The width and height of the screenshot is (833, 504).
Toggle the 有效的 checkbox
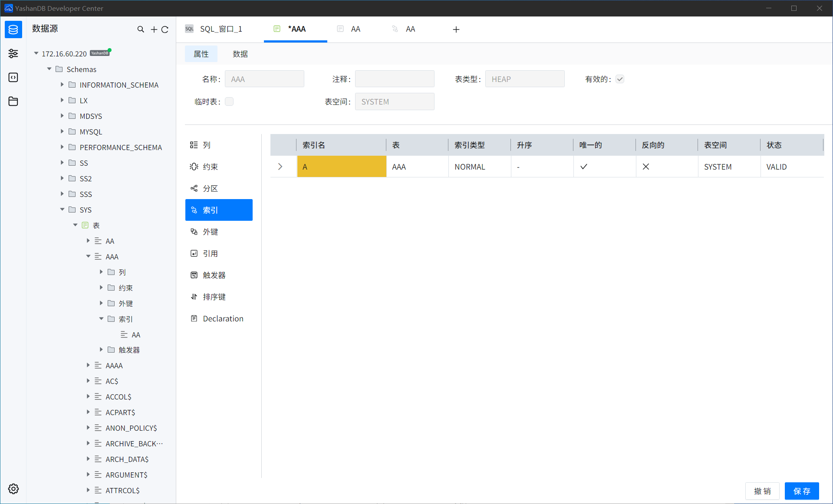click(x=620, y=79)
